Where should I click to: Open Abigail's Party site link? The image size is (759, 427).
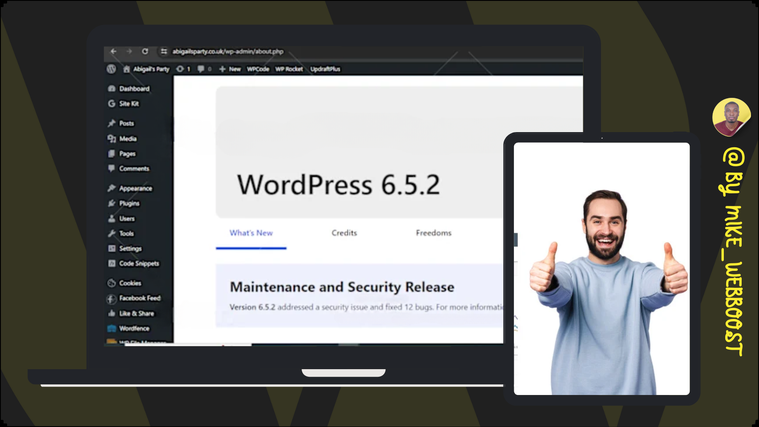(147, 69)
